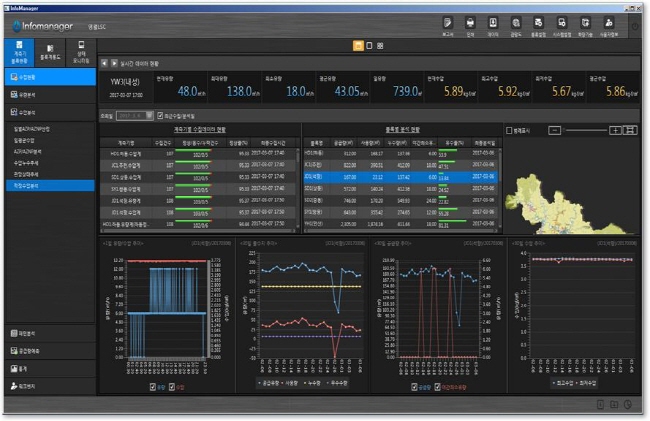
Task: Open the data download icon in the top toolbar
Action: (493, 22)
